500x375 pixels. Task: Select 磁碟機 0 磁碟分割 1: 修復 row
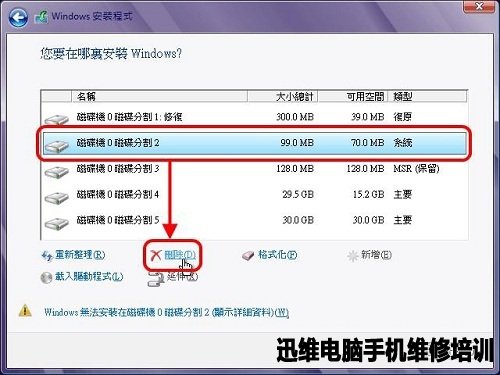pos(254,117)
